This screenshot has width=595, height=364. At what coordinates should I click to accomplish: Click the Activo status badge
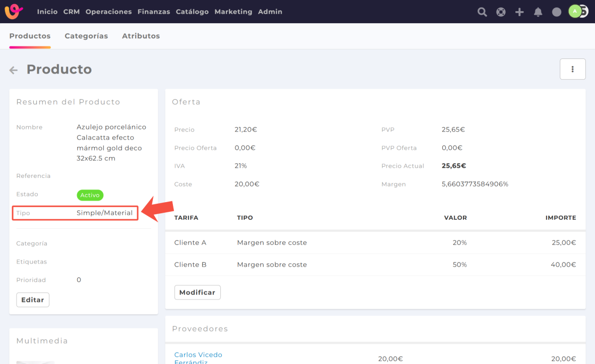90,195
